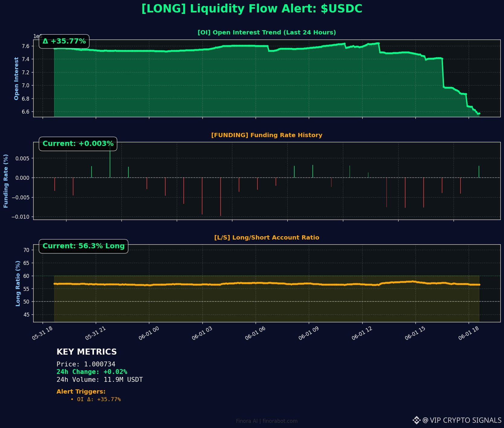Click the last green funding bar at far right
The image size is (504, 428).
479,172
